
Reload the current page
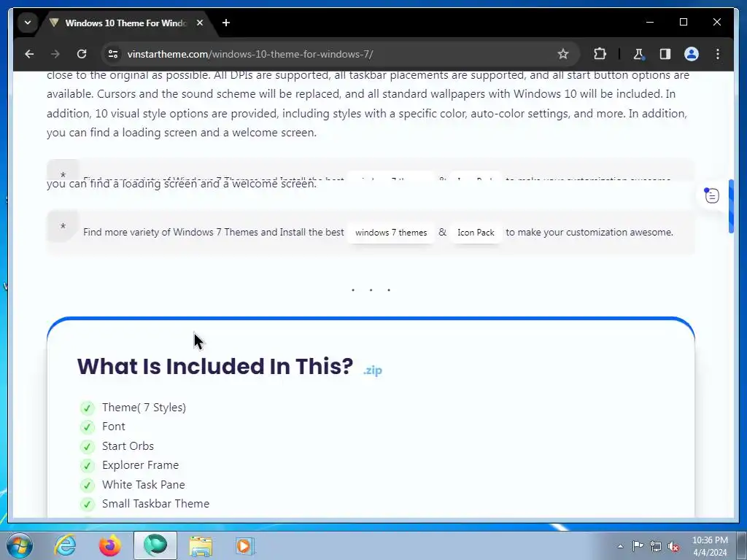click(82, 54)
